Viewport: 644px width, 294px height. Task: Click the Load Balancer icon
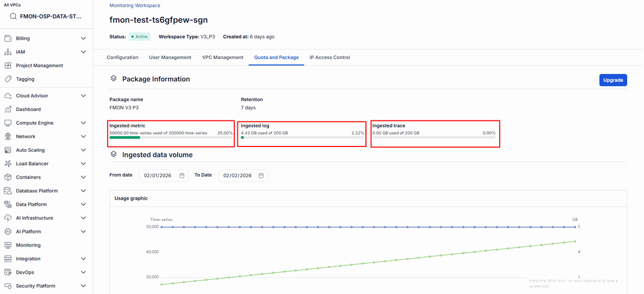pos(8,164)
